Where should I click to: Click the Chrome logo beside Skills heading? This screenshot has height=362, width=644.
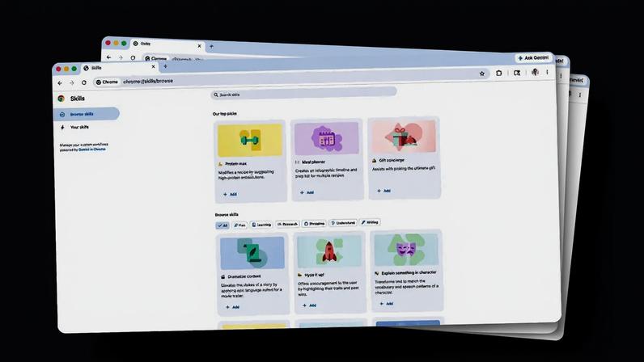[61, 99]
